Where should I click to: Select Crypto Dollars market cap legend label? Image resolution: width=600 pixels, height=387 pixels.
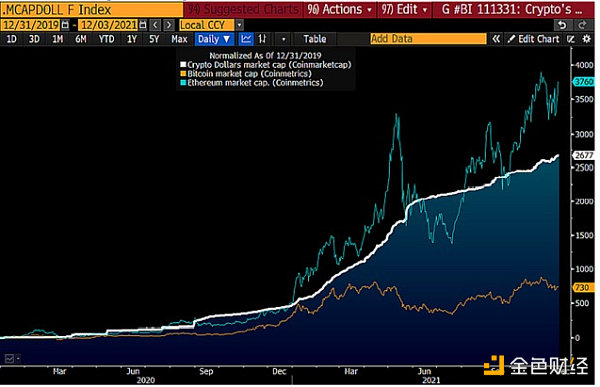[269, 65]
